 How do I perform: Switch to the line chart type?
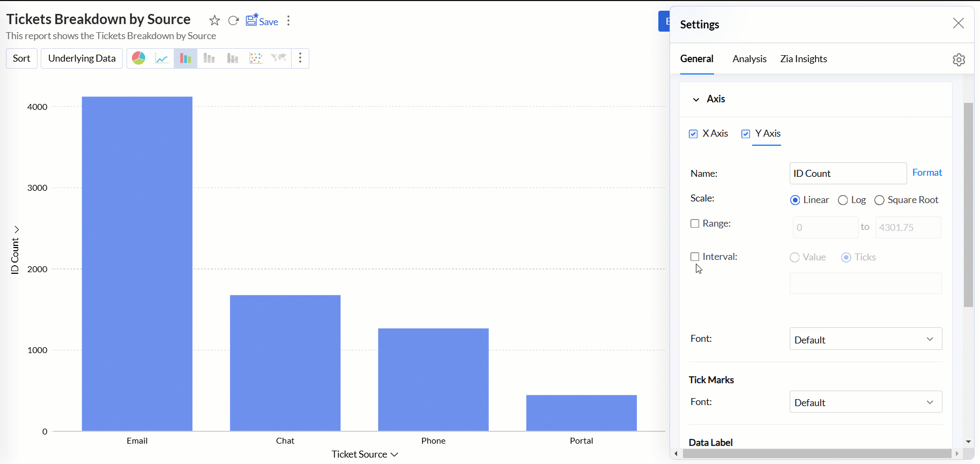162,58
